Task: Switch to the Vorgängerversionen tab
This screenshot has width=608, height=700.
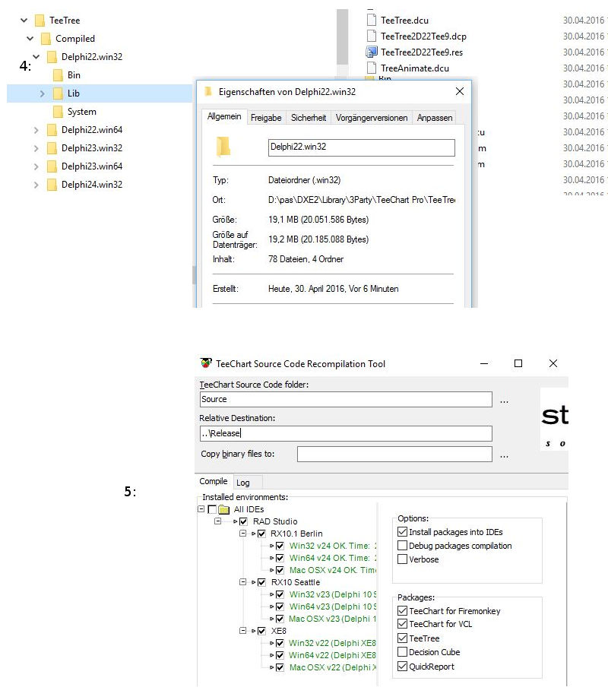Action: [x=372, y=118]
